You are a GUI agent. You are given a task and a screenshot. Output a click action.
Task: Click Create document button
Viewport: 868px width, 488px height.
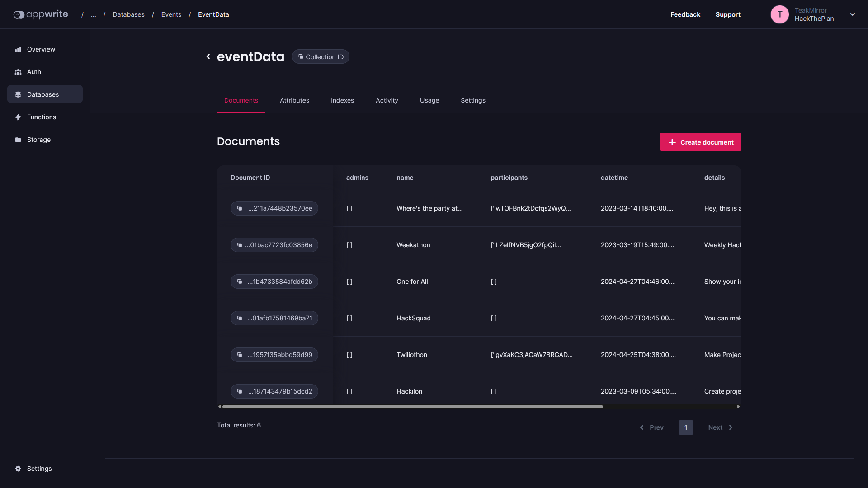point(700,142)
